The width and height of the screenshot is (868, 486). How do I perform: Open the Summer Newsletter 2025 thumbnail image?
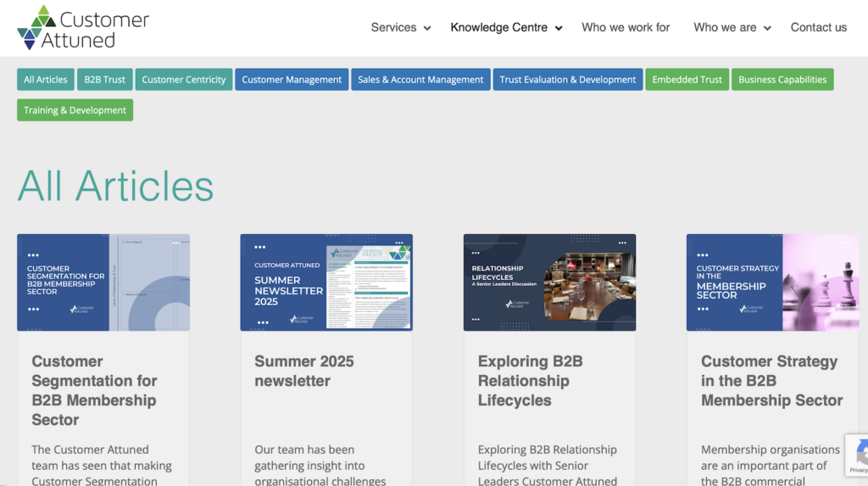tap(326, 282)
